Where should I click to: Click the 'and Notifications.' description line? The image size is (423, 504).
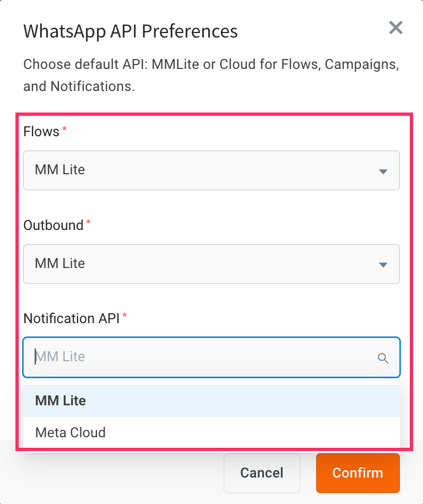[79, 86]
